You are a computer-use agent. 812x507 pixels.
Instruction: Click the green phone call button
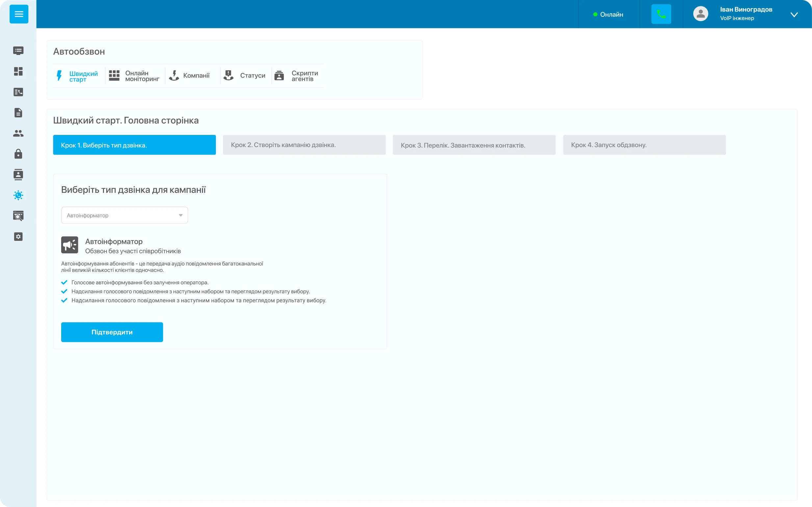[x=661, y=14]
